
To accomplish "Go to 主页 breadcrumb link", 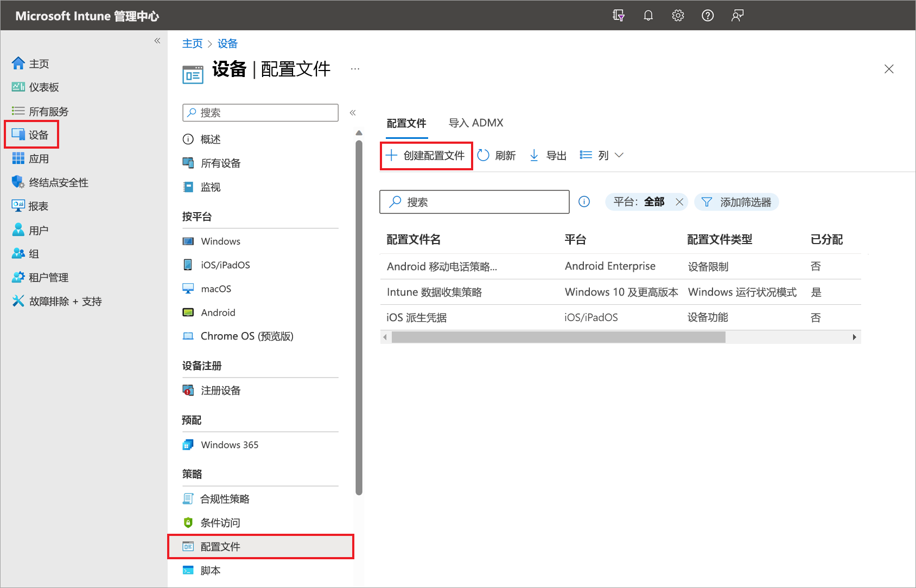I will tap(192, 43).
